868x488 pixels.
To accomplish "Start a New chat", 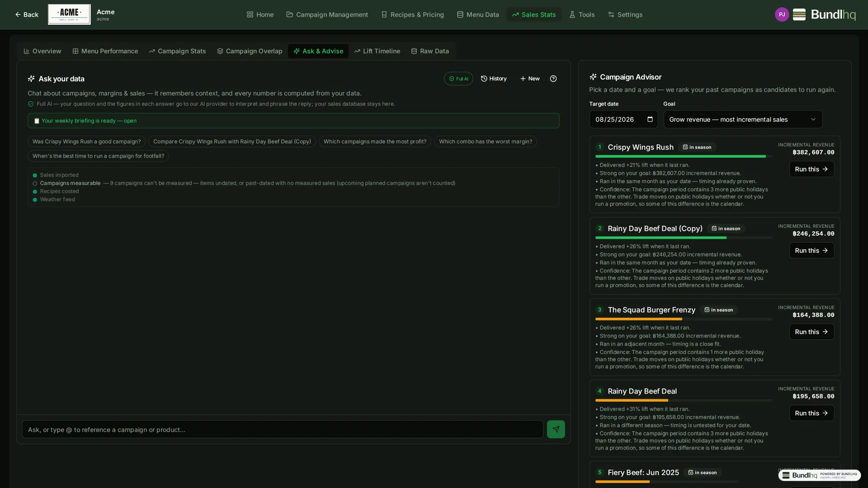I will pyautogui.click(x=530, y=79).
